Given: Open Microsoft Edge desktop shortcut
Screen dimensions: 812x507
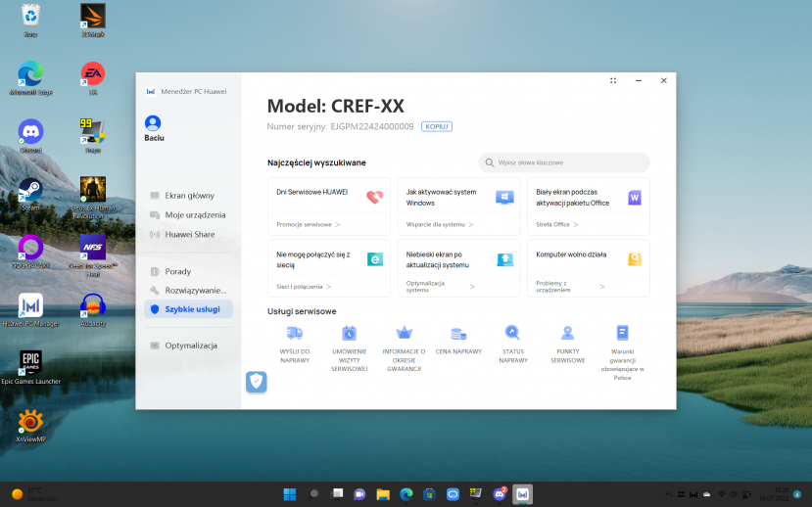Looking at the screenshot, I should pos(31,78).
